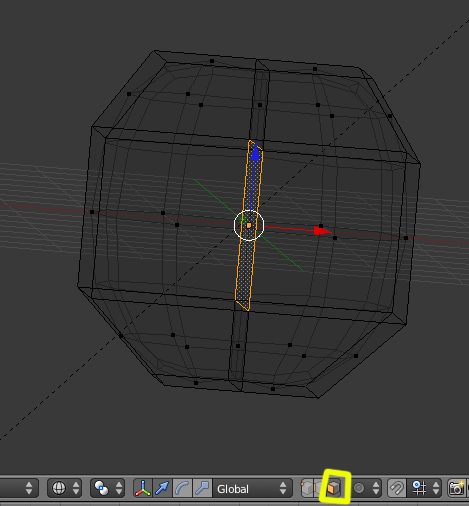Viewport: 469px width, 506px height.
Task: Open the wireframe viewport shading menu
Action: 64,488
